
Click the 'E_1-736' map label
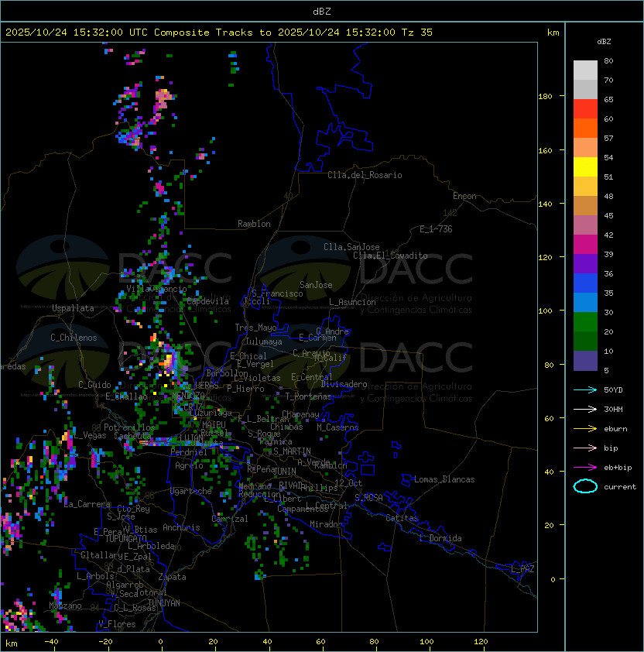436,229
